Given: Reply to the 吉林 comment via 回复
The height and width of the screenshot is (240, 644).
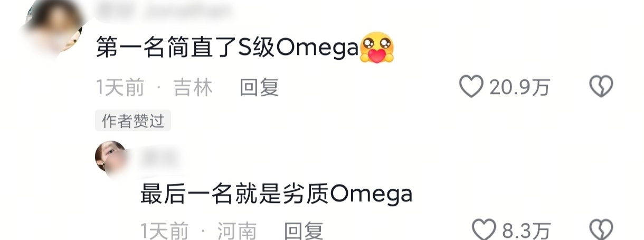Looking at the screenshot, I should [x=259, y=87].
